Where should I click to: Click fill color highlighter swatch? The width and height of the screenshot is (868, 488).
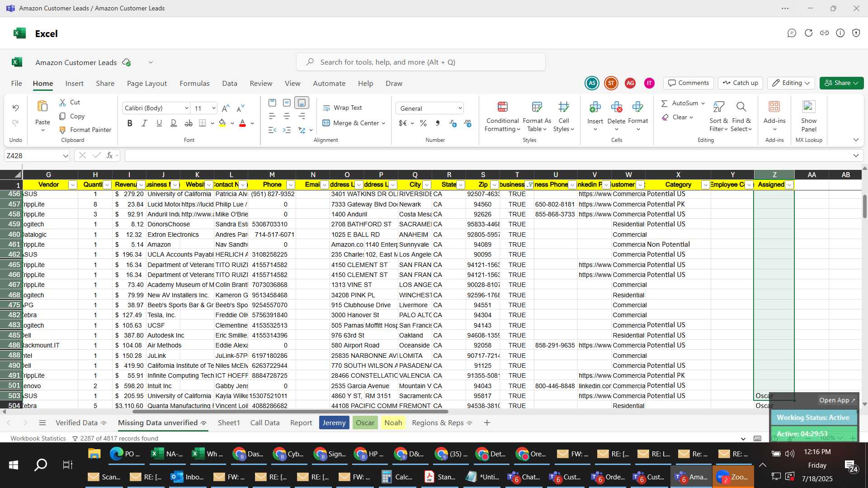pos(222,123)
